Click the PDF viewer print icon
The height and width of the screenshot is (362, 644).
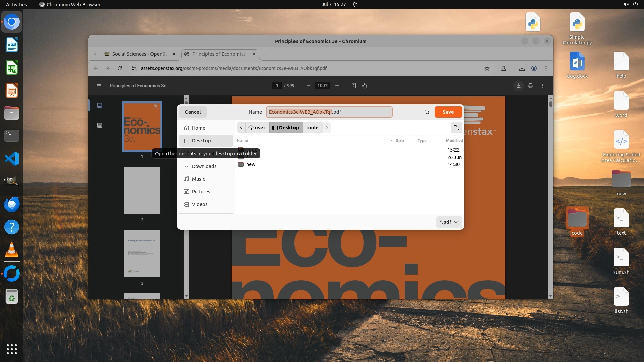click(530, 86)
